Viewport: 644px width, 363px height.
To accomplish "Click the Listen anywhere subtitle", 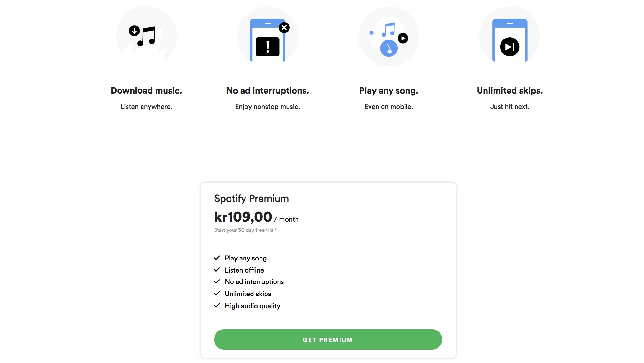I will point(146,107).
